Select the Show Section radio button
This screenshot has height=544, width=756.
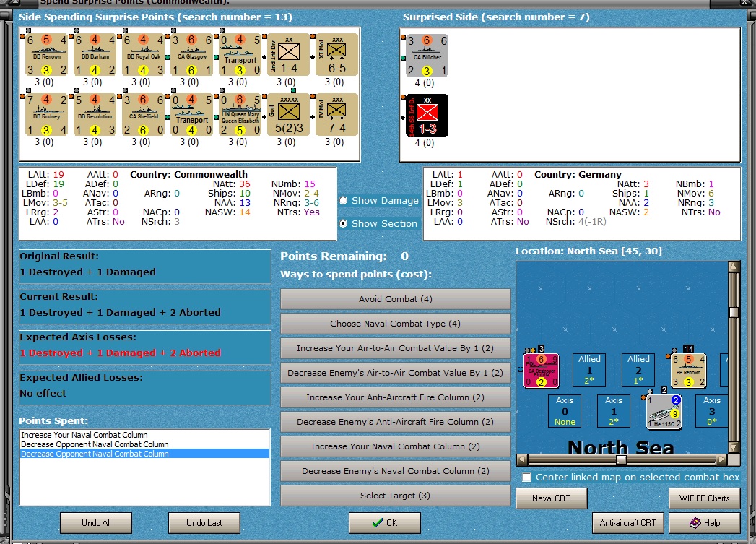pos(343,223)
